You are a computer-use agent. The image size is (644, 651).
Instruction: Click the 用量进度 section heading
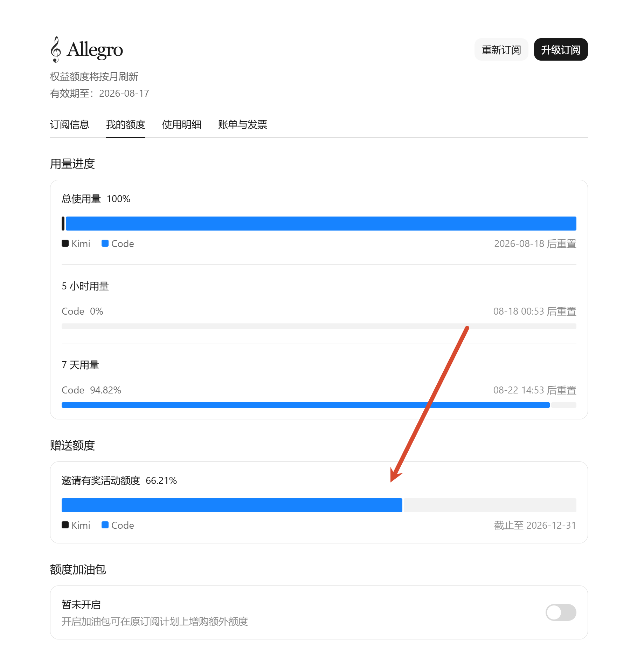pyautogui.click(x=72, y=164)
